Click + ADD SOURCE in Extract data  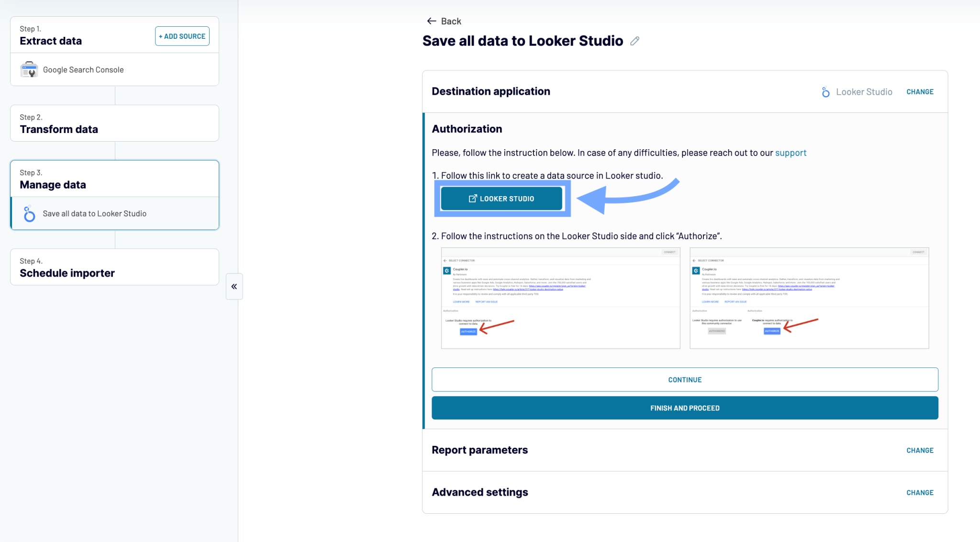(x=182, y=36)
